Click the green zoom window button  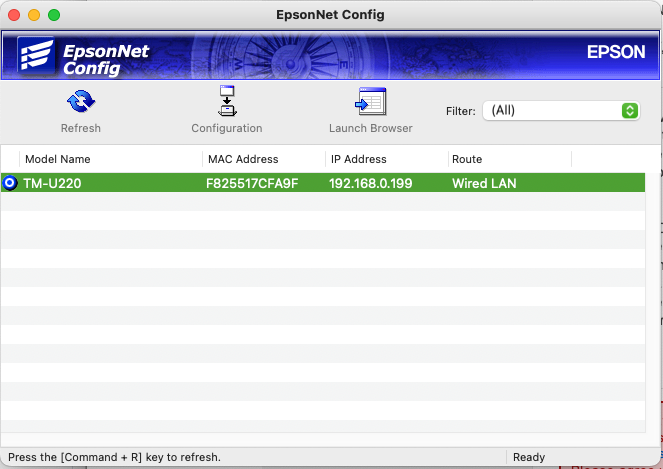pos(54,15)
